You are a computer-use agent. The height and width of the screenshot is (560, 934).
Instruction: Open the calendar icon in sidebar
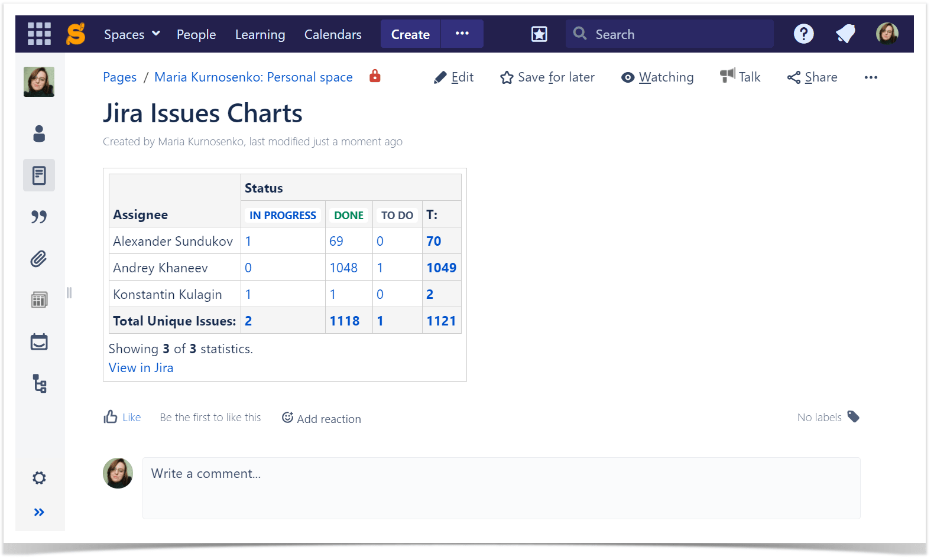[x=39, y=342]
